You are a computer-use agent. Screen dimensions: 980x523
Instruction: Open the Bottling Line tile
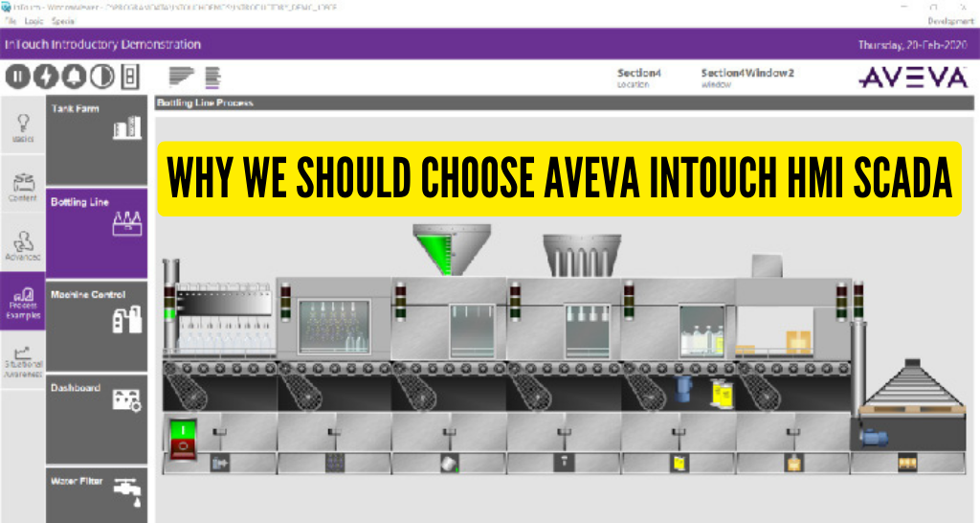97,234
